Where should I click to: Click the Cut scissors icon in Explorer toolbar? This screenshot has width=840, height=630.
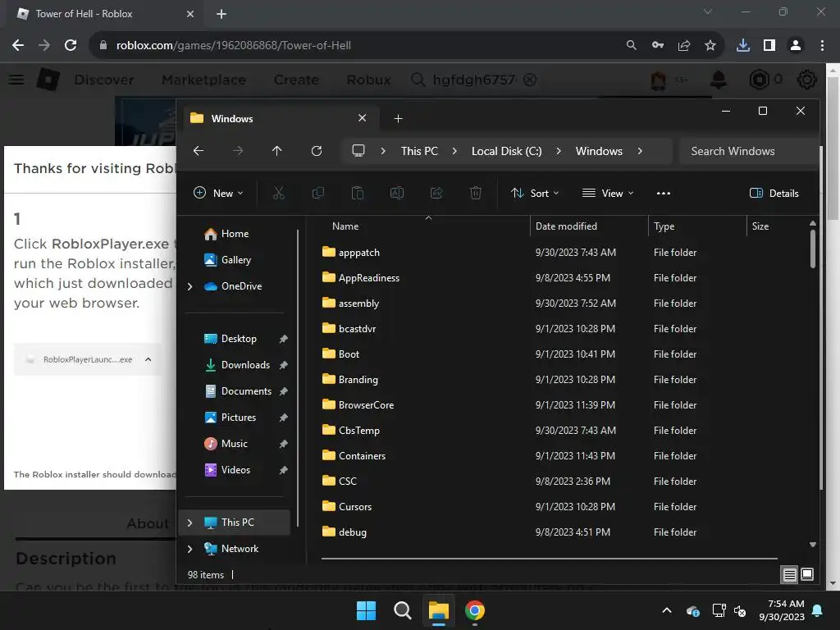click(279, 194)
